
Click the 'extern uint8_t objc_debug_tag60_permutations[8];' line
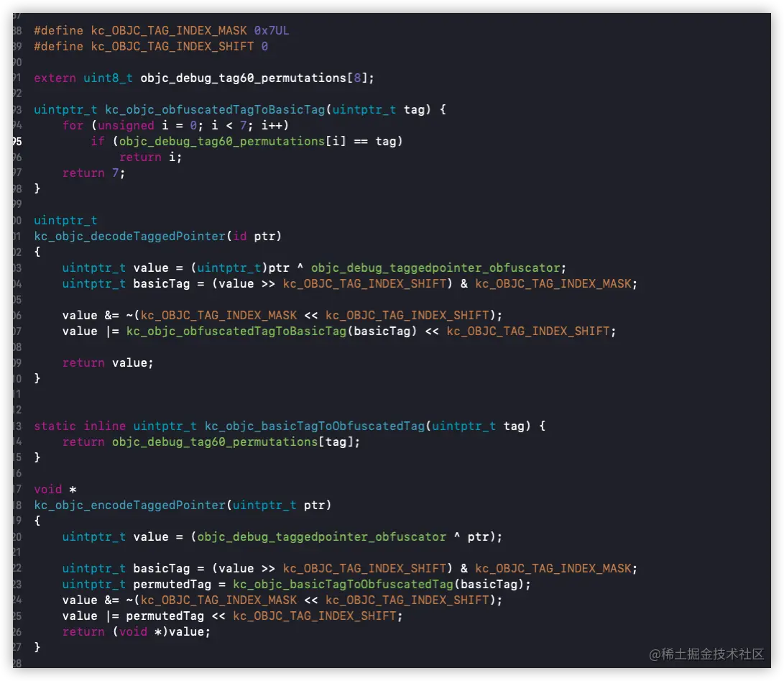[x=203, y=78]
